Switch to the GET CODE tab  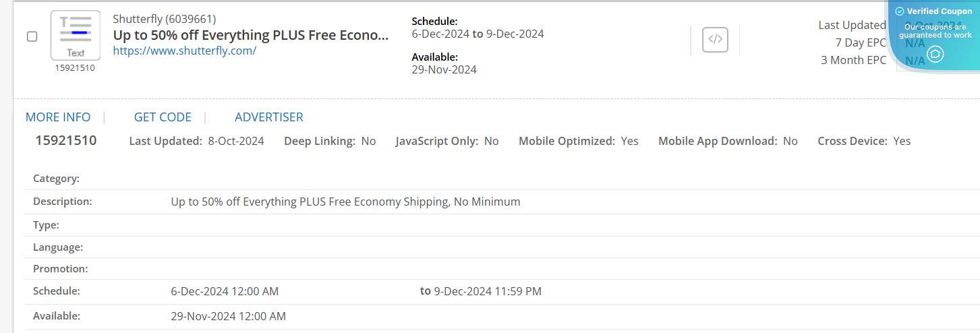pos(163,117)
